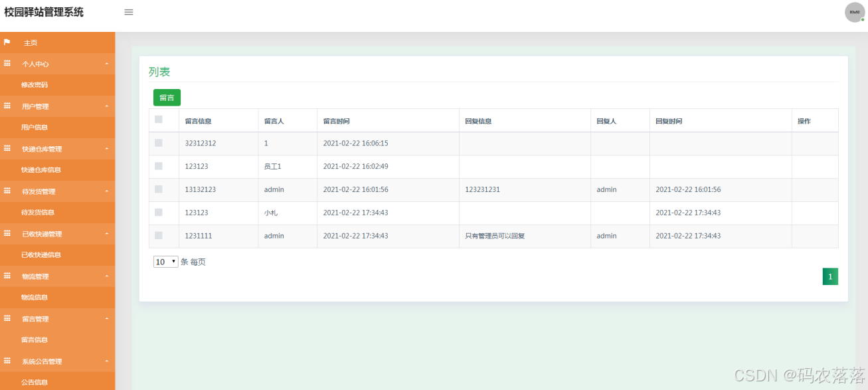Click the flag icon beside 主页
The height and width of the screenshot is (390, 868).
point(7,42)
